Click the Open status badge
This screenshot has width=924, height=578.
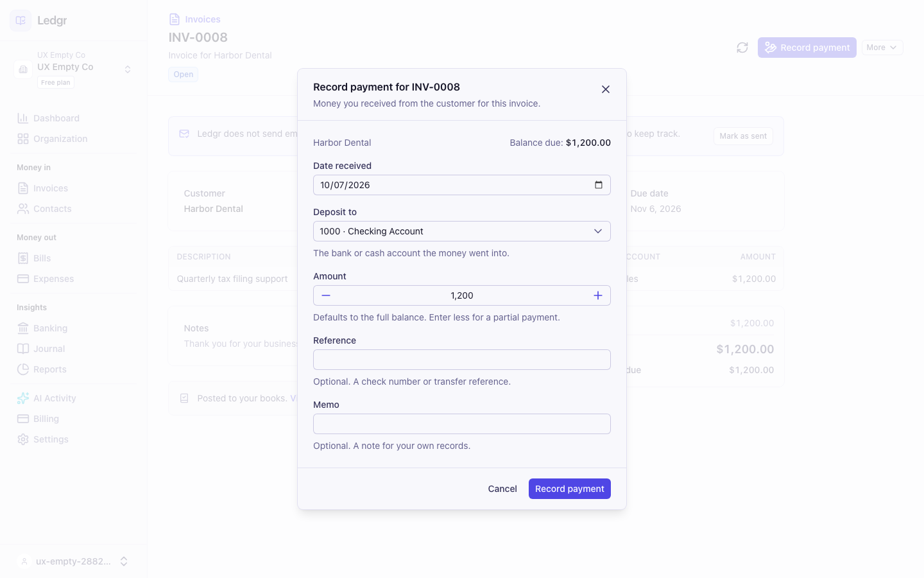184,74
